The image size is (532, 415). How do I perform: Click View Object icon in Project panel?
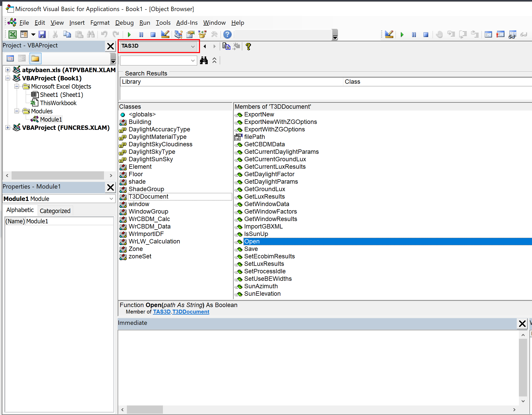pyautogui.click(x=22, y=58)
